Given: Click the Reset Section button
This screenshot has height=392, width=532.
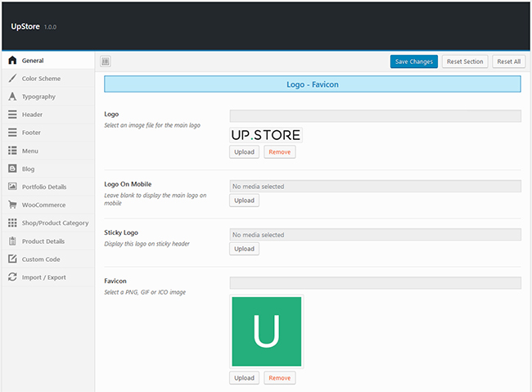Looking at the screenshot, I should coord(465,61).
